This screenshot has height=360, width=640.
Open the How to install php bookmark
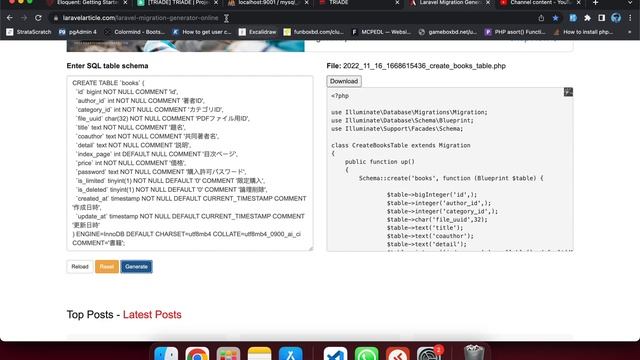tap(583, 32)
